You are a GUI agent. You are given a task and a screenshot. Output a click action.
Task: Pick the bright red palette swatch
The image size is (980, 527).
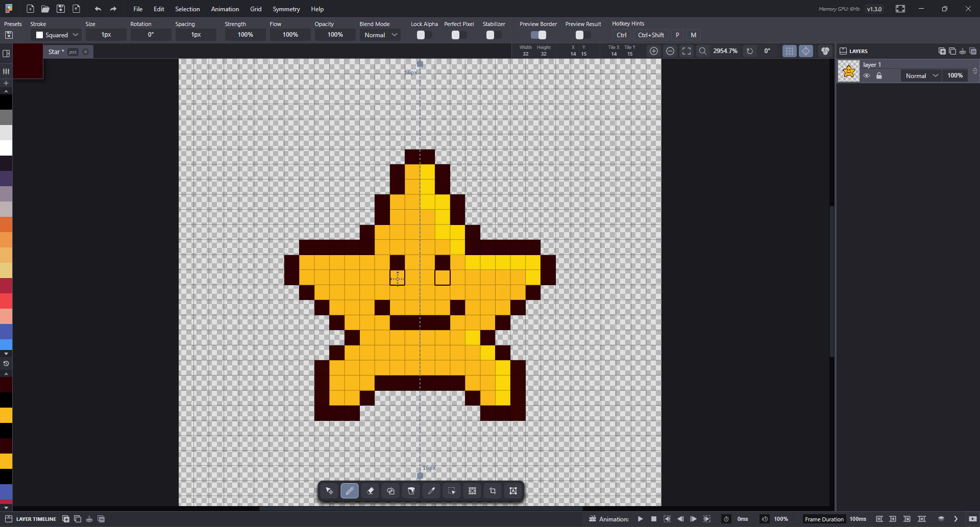tap(6, 301)
